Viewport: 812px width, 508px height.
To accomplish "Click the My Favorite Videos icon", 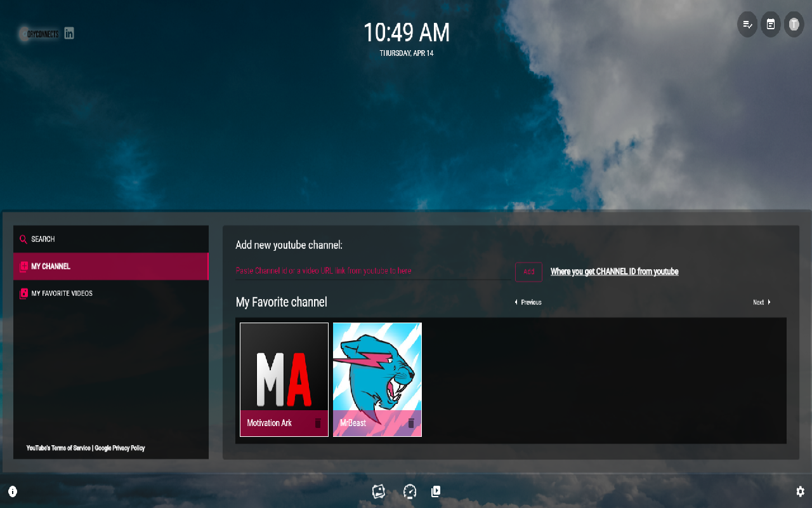I will pyautogui.click(x=23, y=293).
